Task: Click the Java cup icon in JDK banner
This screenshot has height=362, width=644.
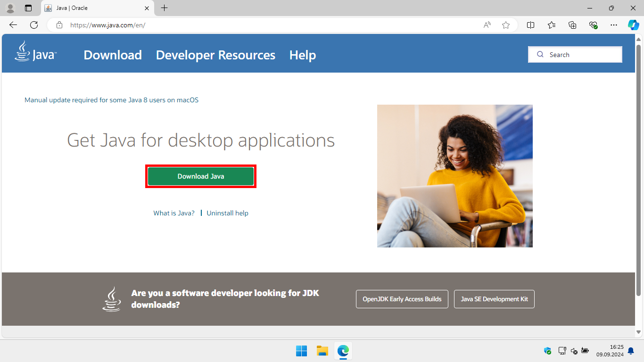Action: 112,299
